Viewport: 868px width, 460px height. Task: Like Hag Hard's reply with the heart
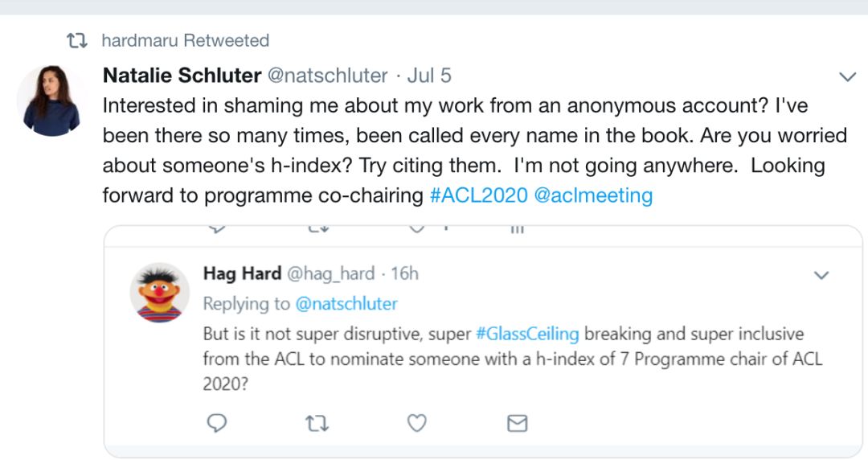coord(416,423)
